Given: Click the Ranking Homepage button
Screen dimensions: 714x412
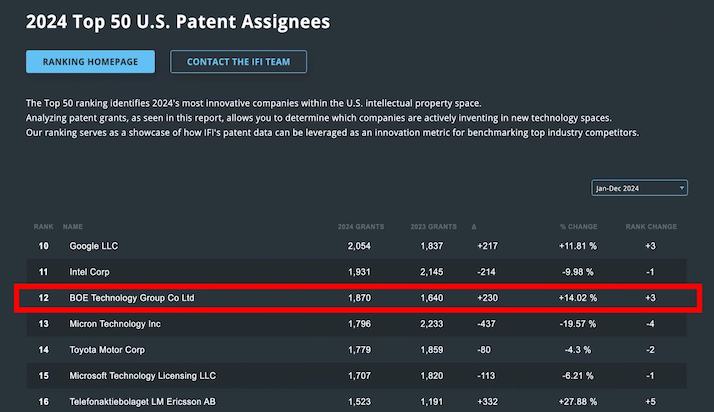Looking at the screenshot, I should [x=91, y=62].
